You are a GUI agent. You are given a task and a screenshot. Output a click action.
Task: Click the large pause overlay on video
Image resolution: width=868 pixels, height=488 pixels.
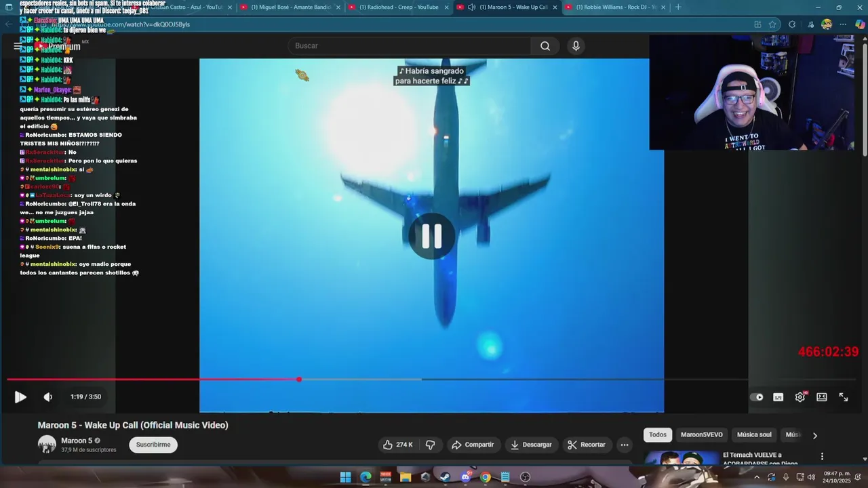(432, 236)
